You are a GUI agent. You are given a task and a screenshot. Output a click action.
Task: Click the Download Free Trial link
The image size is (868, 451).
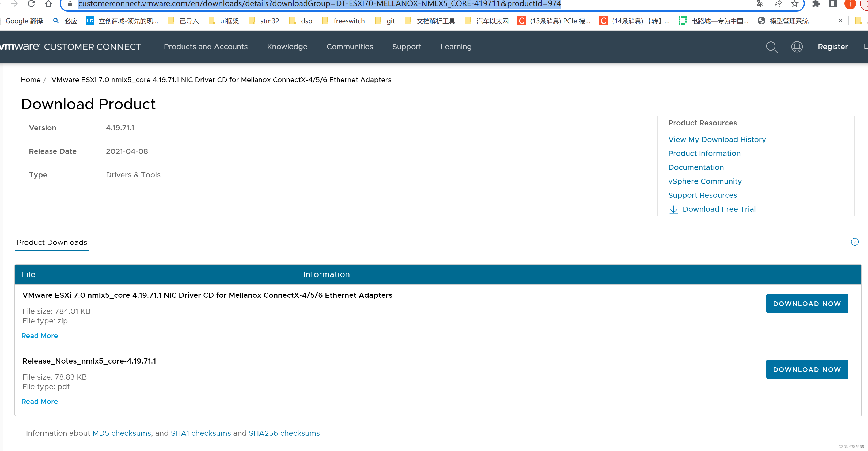point(719,209)
